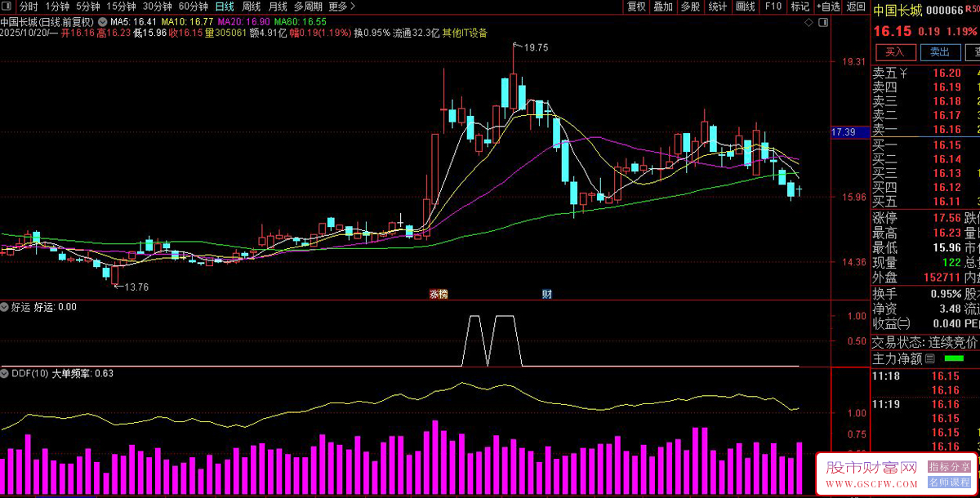Click the 好运: 0.00 indicator value
The height and width of the screenshot is (498, 980).
coord(55,308)
